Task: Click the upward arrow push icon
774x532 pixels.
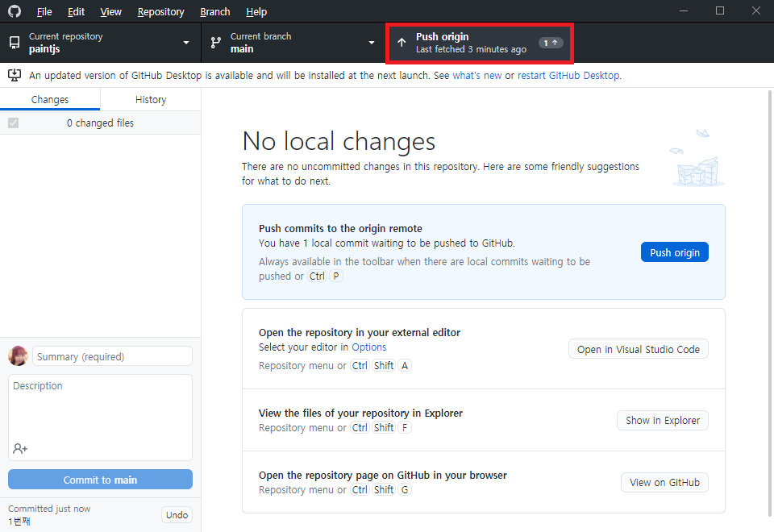Action: pos(402,43)
